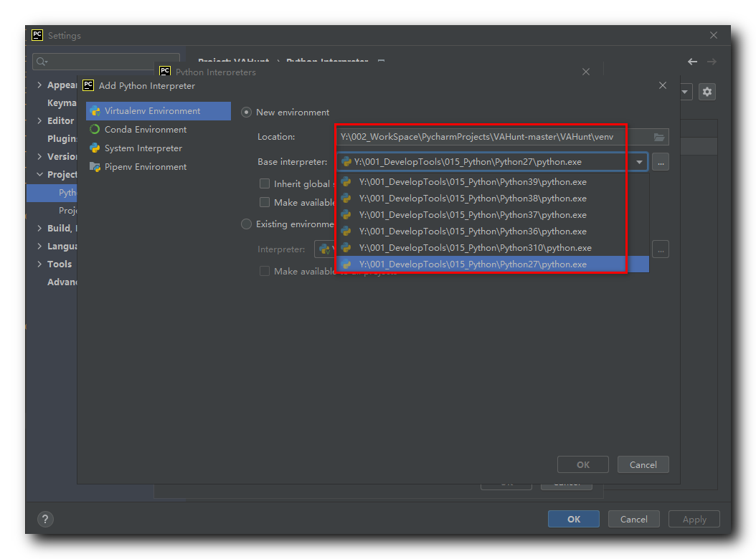The image size is (756, 559).
Task: Click OK in Add Python Interpreter dialog
Action: pos(583,464)
